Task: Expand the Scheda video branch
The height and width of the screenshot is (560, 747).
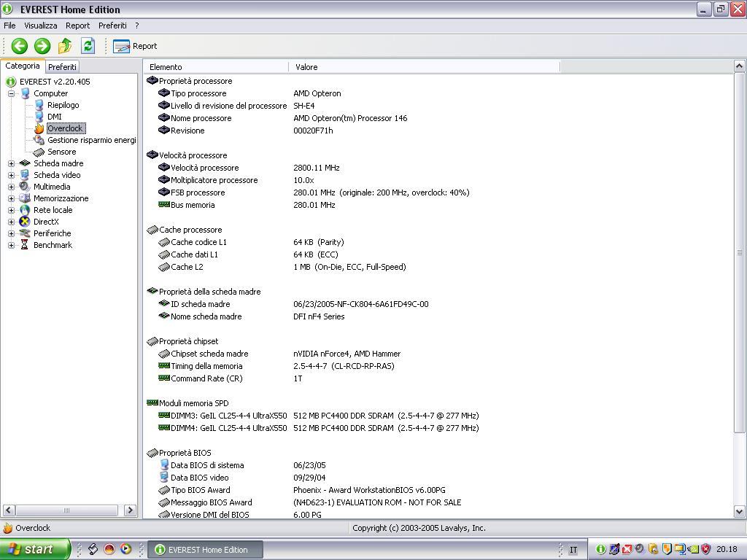Action: click(12, 175)
